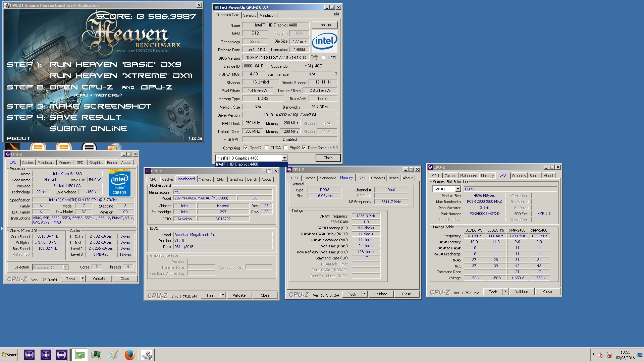This screenshot has height=362, width=644.
Task: Click the F3-2400C9-4GTXD part number field
Action: click(x=484, y=214)
